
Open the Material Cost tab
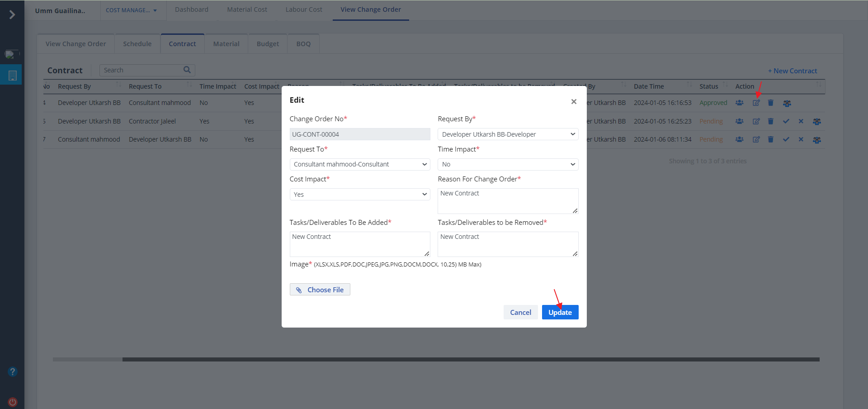[247, 10]
